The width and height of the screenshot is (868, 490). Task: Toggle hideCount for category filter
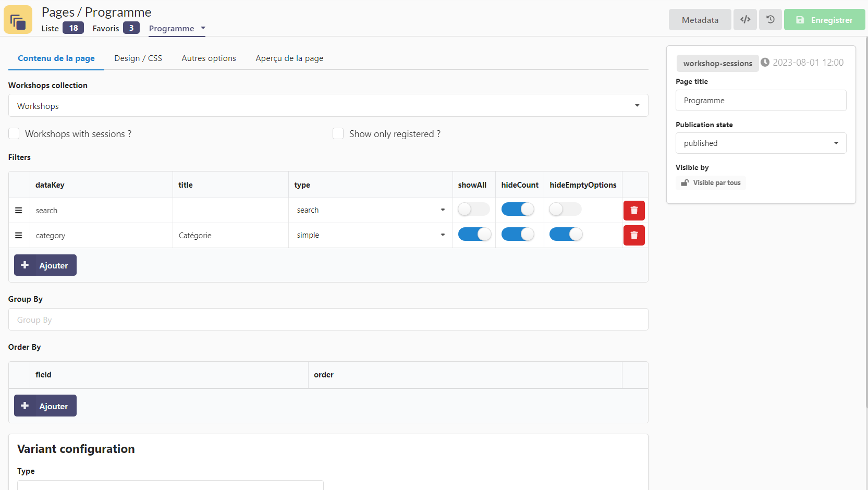(x=518, y=235)
